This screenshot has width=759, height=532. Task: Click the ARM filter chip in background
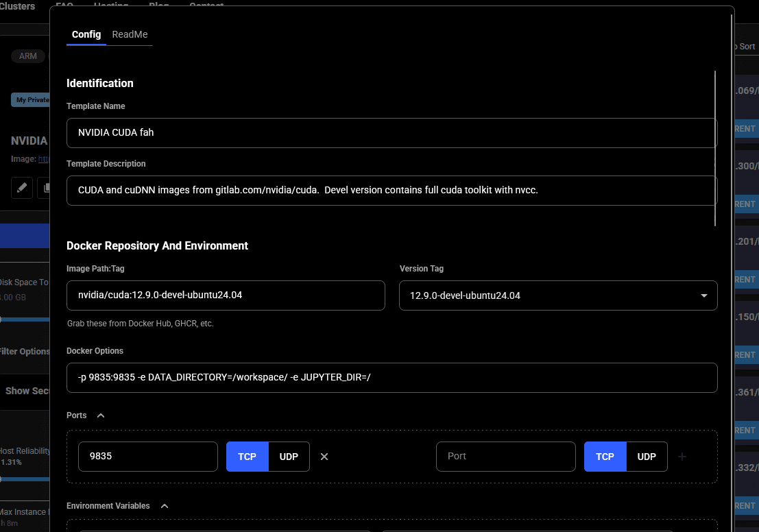pyautogui.click(x=27, y=56)
